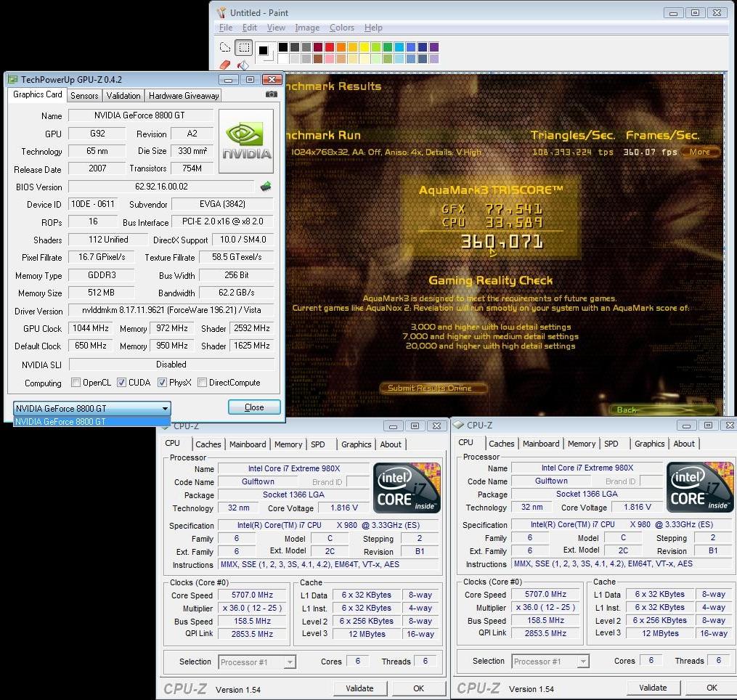Viewport: 737px width, 700px height.
Task: Click the Intel Core i7 logo, left CPU-Z
Action: [407, 487]
